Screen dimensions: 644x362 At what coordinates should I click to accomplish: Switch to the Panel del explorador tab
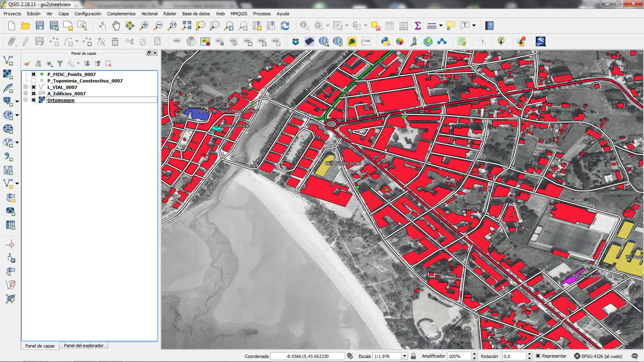pyautogui.click(x=83, y=346)
